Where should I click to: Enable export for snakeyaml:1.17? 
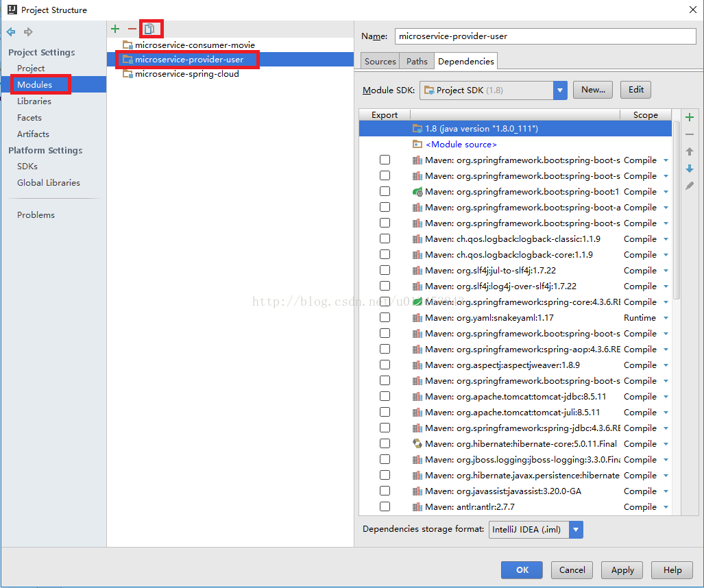385,318
